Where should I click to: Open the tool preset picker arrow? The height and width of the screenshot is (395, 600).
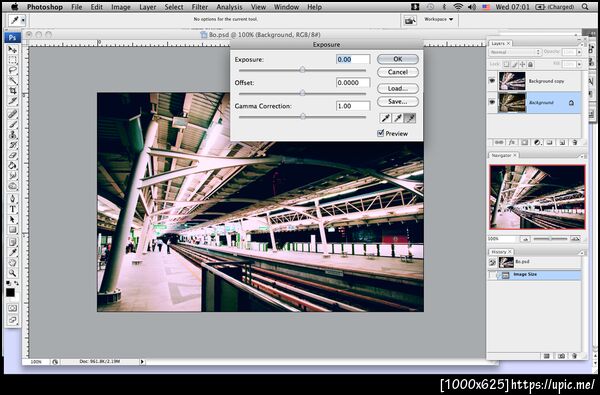tap(23, 20)
